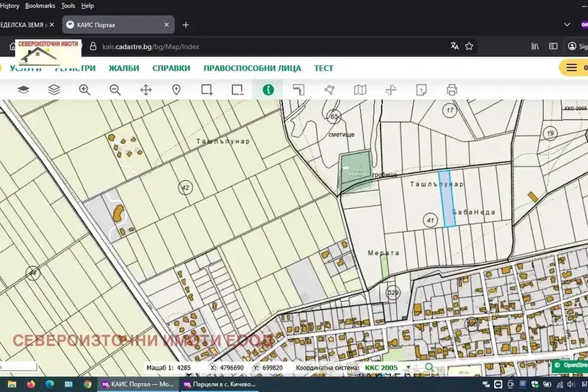Click the 'БабаНеда' locality label
This screenshot has height=392, width=588.
tap(474, 212)
